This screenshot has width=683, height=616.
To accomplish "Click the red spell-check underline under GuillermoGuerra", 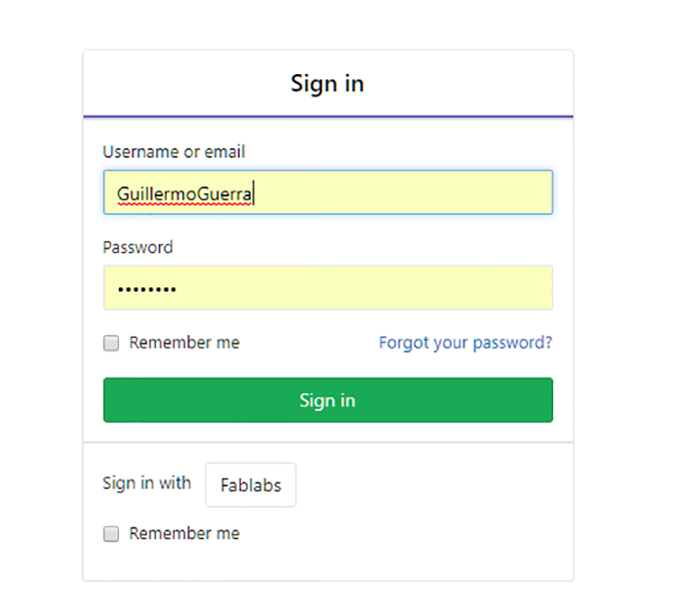I will [x=184, y=203].
